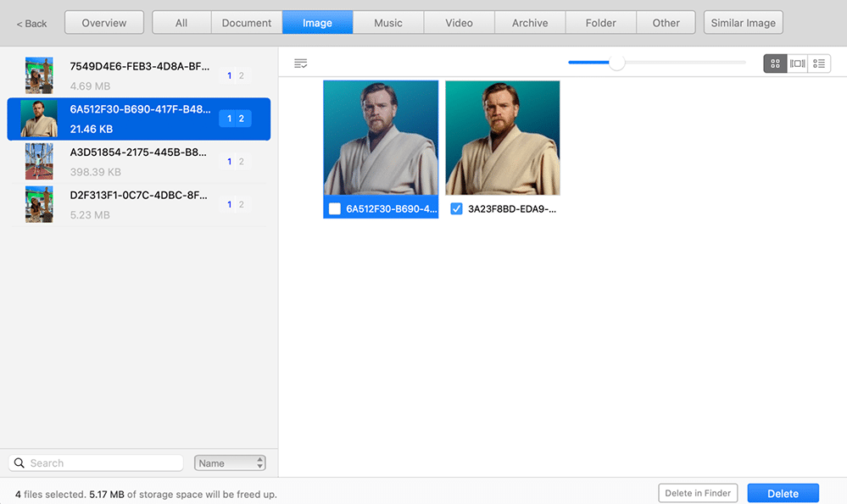Click the 3A23F8BD-EDA9-... file name label
The height and width of the screenshot is (504, 847).
pos(512,209)
